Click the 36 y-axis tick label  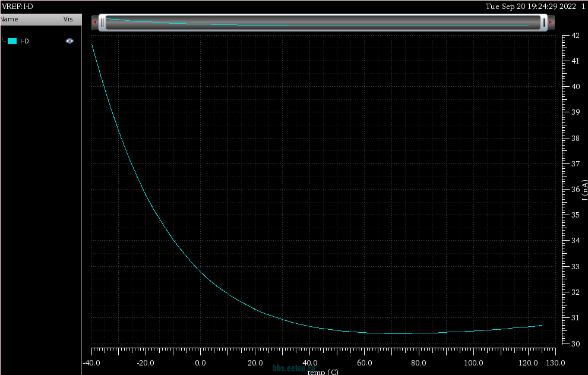click(576, 189)
